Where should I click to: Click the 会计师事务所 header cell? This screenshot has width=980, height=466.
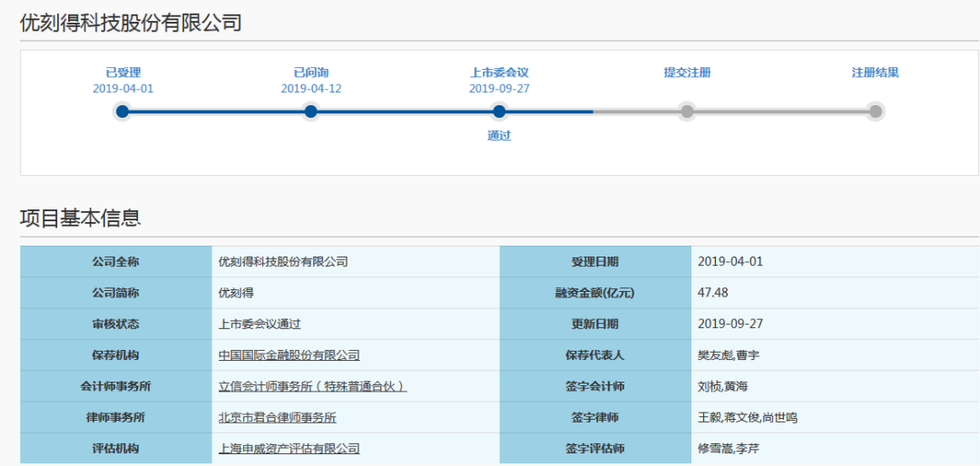pyautogui.click(x=115, y=386)
